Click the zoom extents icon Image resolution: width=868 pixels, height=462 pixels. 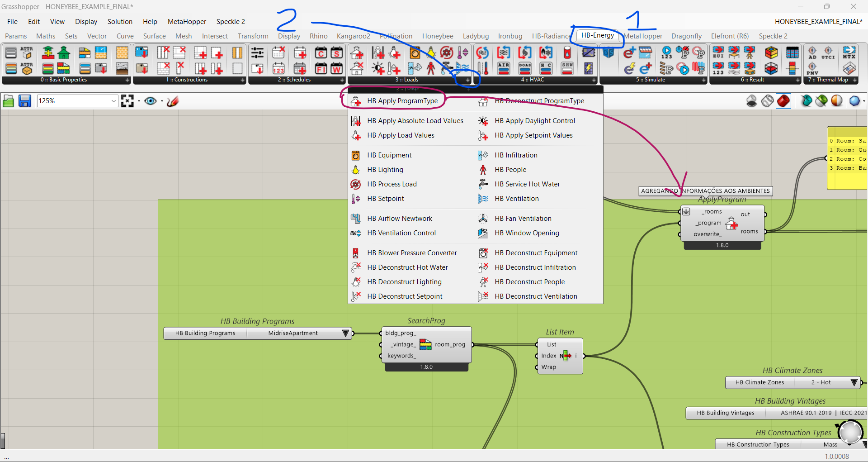(x=127, y=101)
